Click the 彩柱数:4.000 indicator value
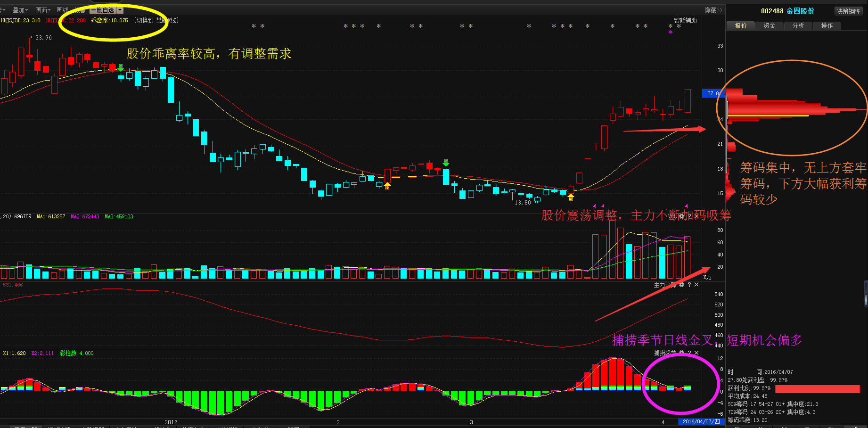This screenshot has height=428, width=868. click(x=76, y=353)
